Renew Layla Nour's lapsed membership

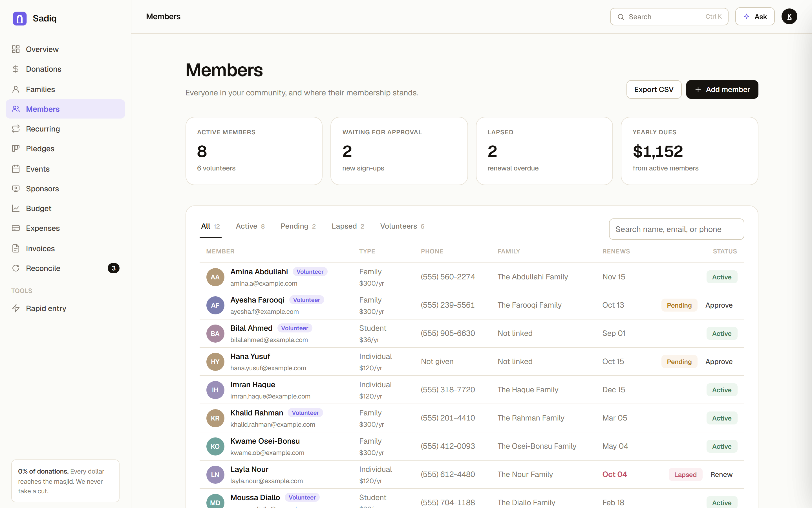(x=721, y=474)
